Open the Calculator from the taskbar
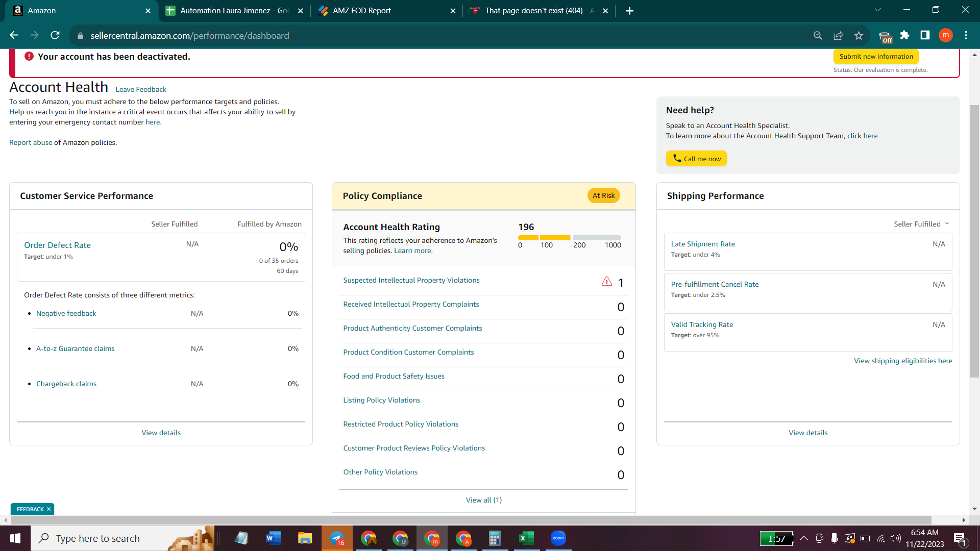 coord(495,538)
